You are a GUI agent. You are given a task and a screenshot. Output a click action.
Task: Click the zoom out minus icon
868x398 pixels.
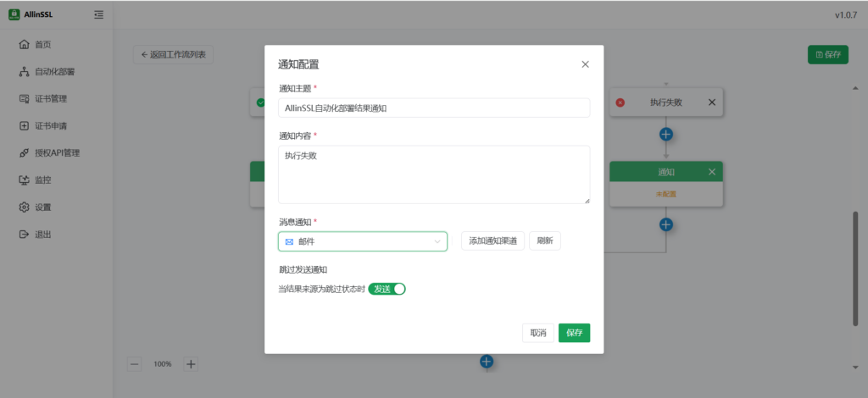pos(135,364)
